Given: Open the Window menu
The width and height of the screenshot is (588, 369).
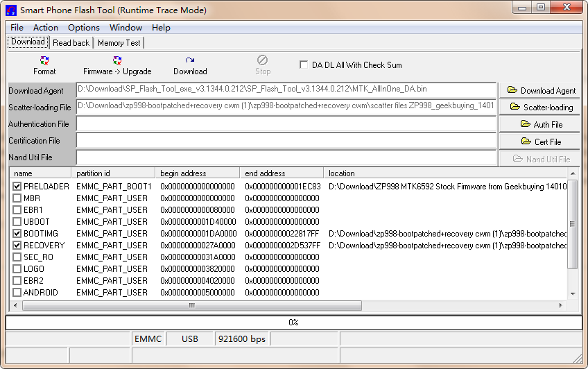Looking at the screenshot, I should [126, 27].
